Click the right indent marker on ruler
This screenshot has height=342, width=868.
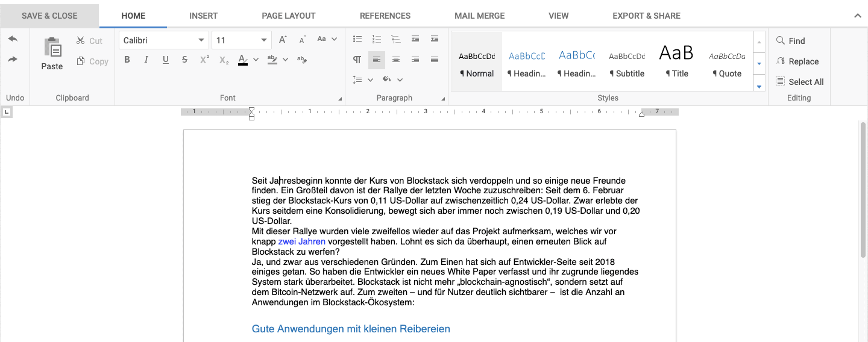641,114
